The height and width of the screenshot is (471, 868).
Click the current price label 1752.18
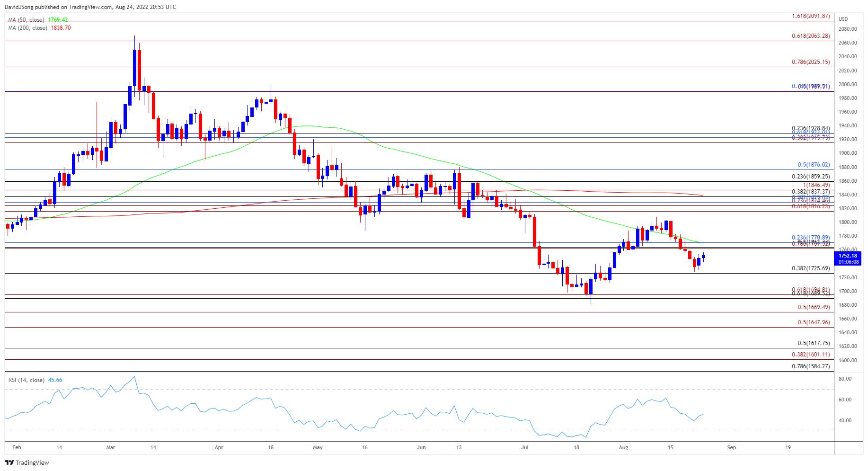point(847,256)
